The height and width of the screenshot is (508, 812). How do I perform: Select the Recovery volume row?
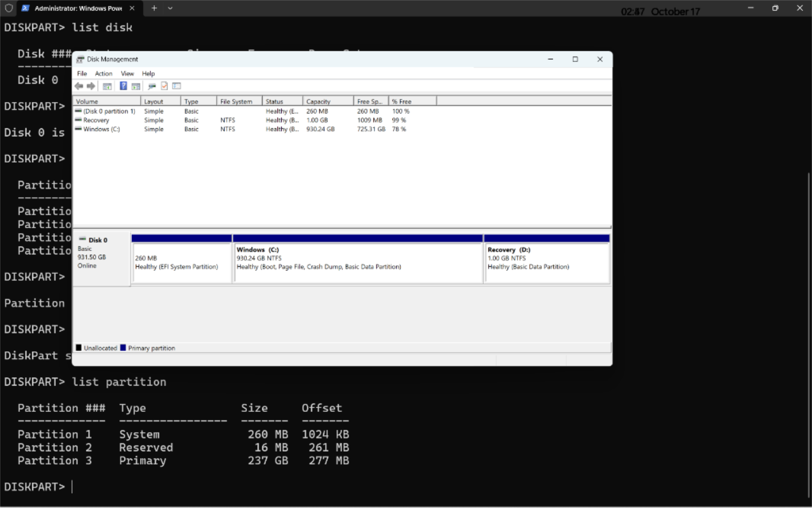(x=96, y=120)
